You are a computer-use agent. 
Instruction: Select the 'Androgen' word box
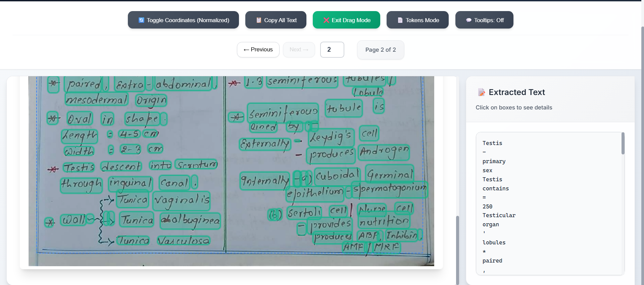point(384,152)
